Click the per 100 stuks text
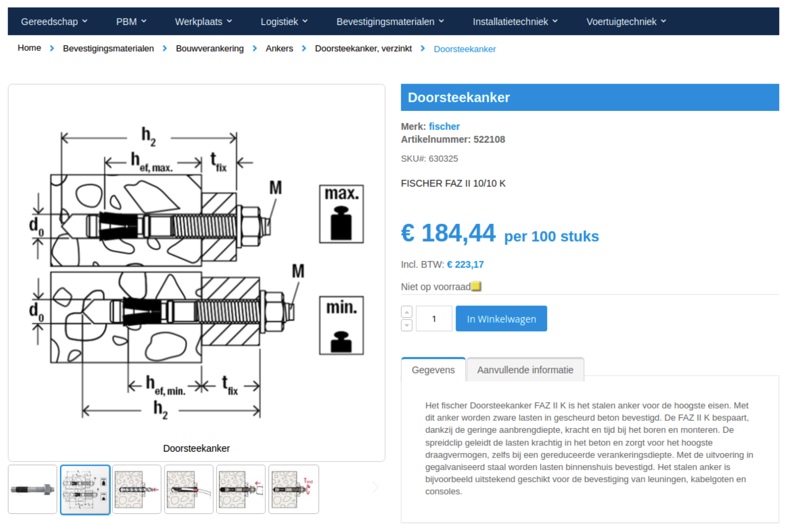 click(x=551, y=236)
